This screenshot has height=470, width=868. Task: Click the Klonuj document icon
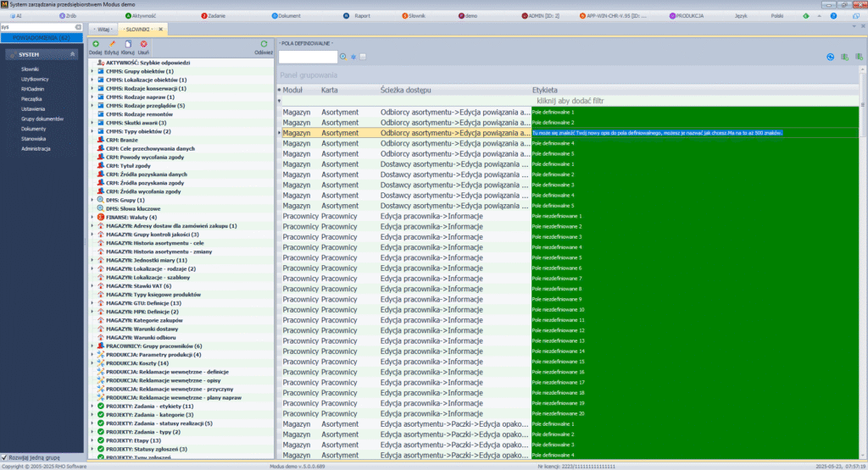click(128, 44)
